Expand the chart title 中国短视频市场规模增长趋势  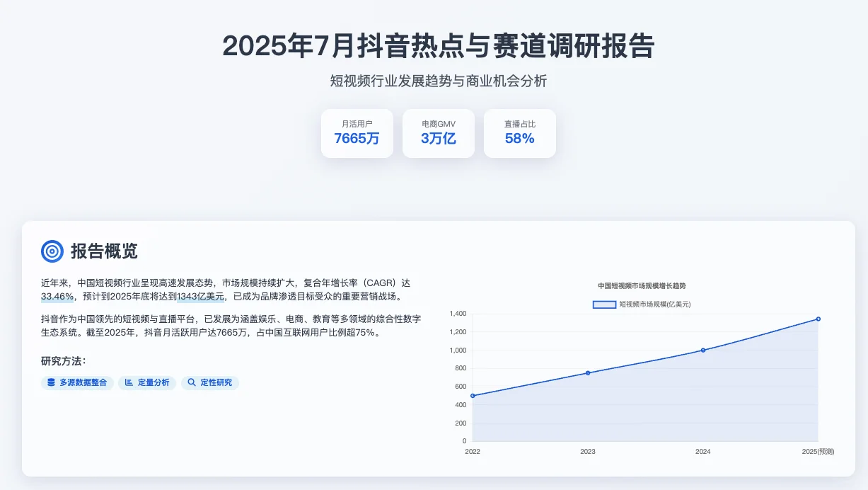(x=642, y=285)
